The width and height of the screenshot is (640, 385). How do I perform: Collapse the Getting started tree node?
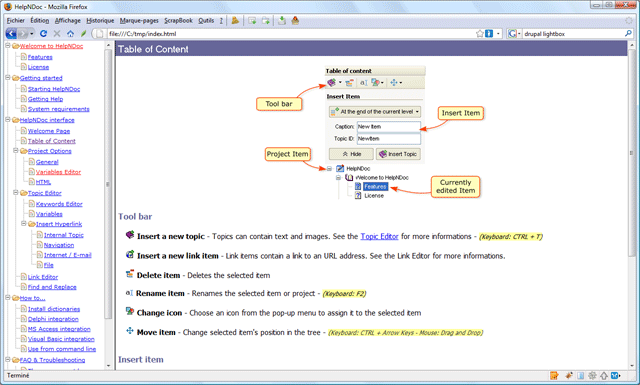8,77
